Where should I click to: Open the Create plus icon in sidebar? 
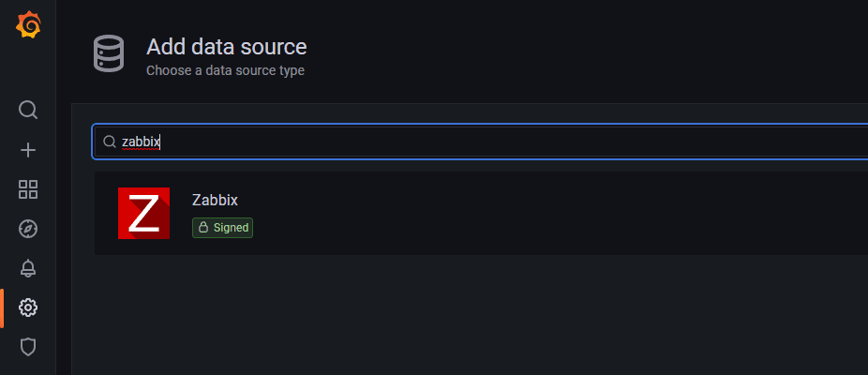coord(28,150)
